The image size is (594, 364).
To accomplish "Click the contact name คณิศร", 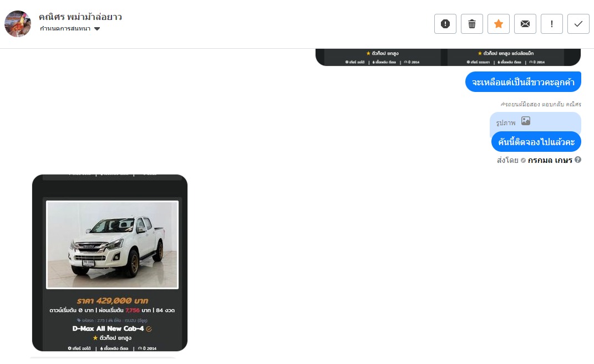I will [x=80, y=17].
